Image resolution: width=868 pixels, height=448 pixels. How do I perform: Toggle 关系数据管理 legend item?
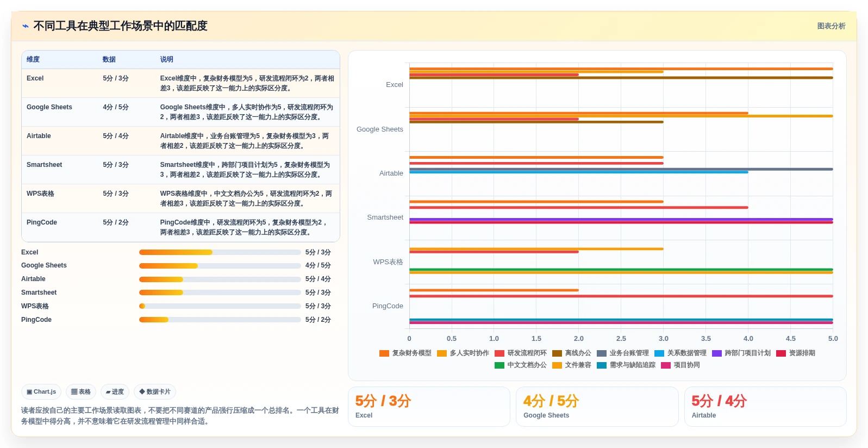coord(680,353)
